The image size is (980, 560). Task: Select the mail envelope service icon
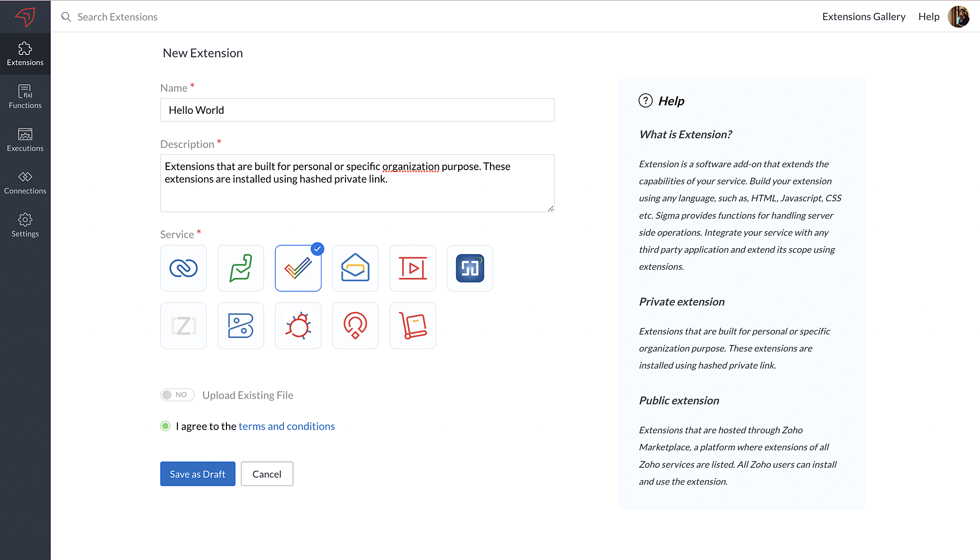pos(355,268)
